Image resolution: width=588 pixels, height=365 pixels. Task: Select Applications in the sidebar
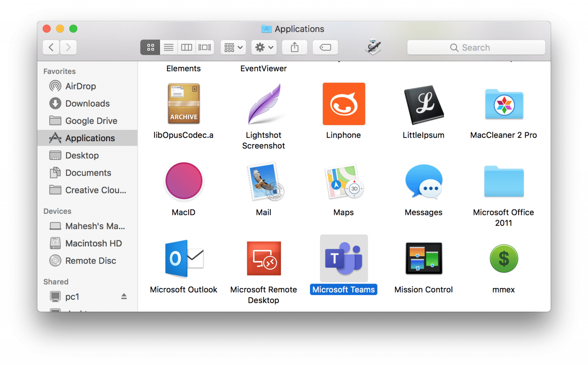click(x=87, y=138)
